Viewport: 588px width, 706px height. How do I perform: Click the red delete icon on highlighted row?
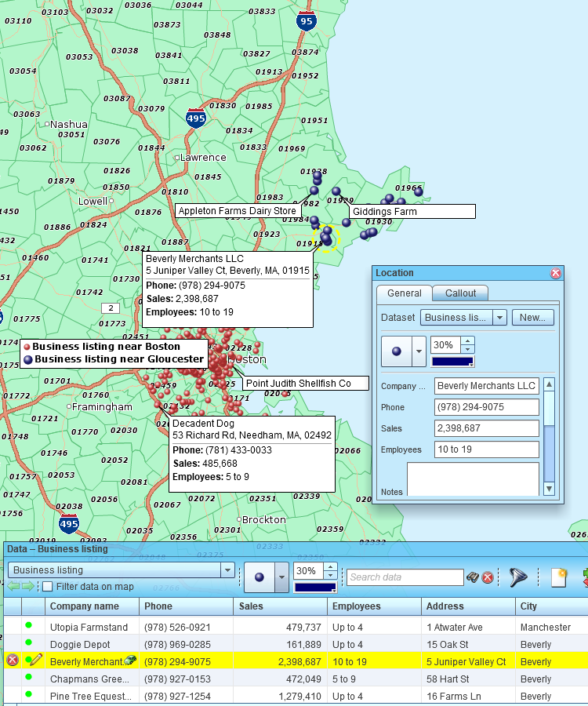13,661
